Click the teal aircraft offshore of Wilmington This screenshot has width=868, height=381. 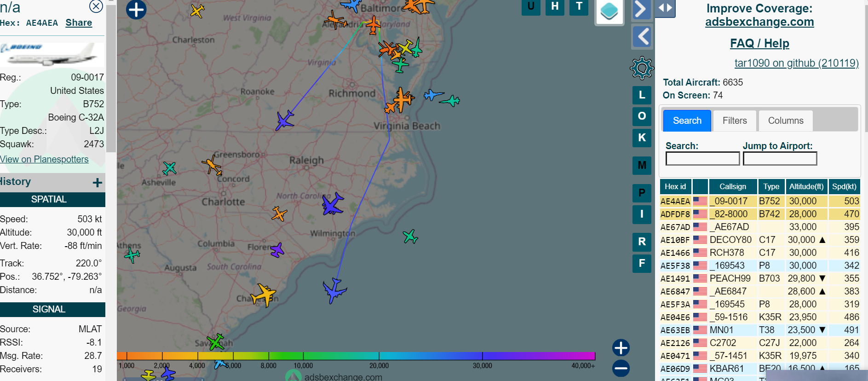410,237
